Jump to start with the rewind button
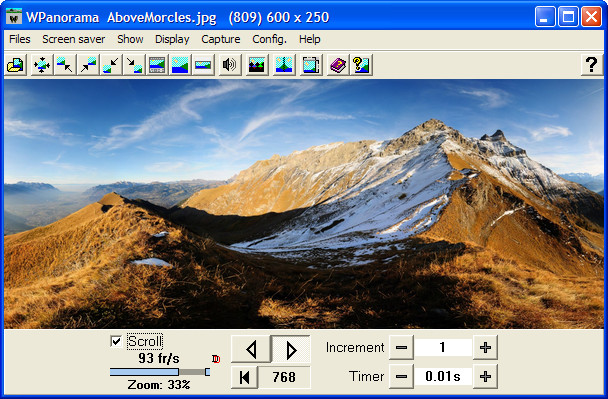Screen dimensions: 608x399 pyautogui.click(x=244, y=377)
